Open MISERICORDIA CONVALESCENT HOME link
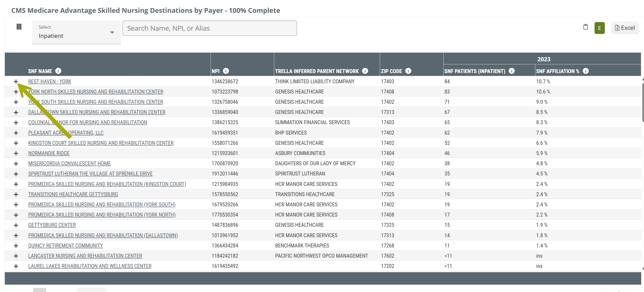 coord(69,164)
